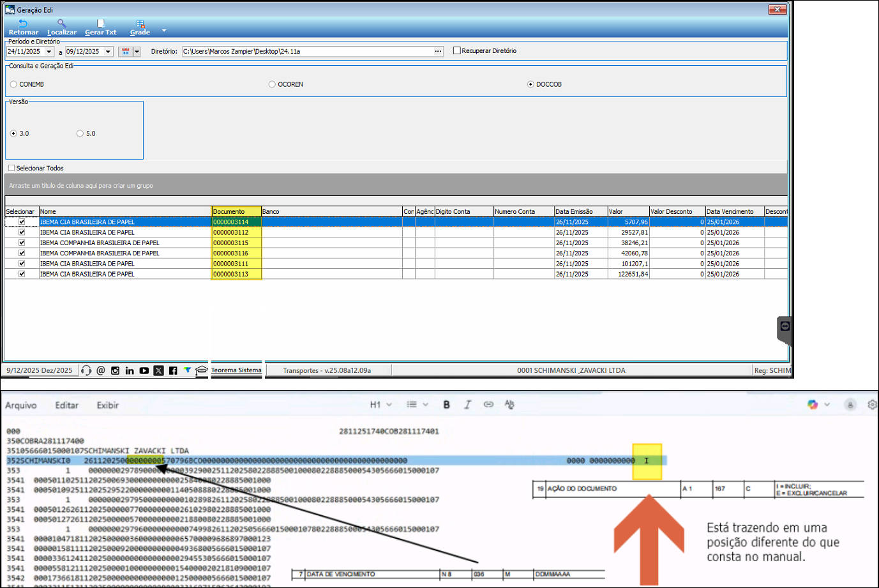Select the CONEMB radio option
This screenshot has width=879, height=588.
(x=13, y=84)
